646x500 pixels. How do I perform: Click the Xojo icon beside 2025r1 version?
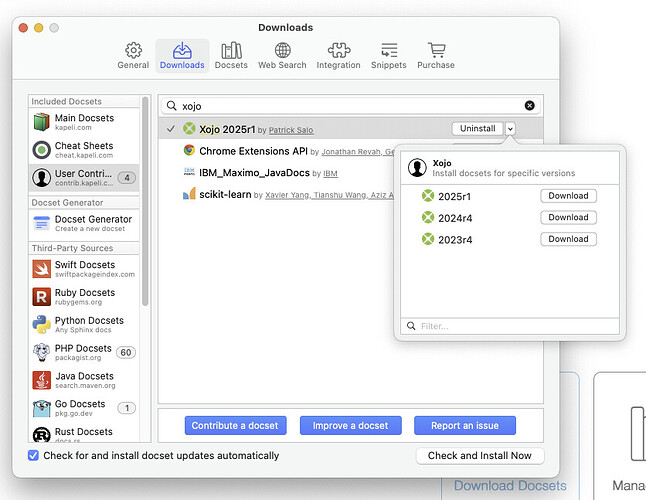tap(428, 196)
